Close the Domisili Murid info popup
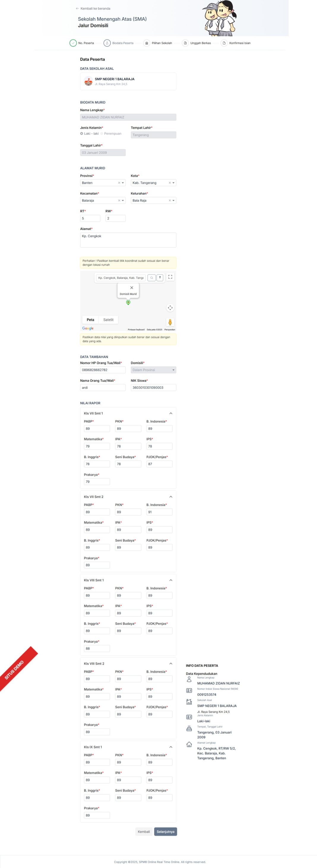The height and width of the screenshot is (868, 317). (132, 288)
